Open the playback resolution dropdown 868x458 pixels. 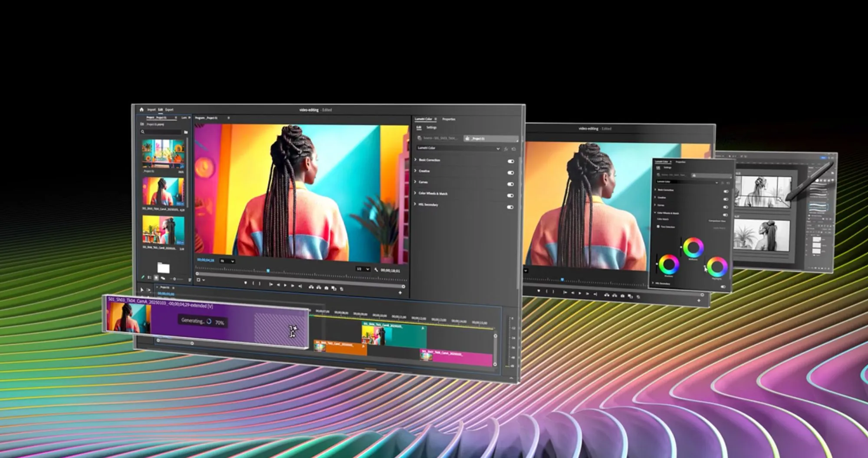coord(363,269)
